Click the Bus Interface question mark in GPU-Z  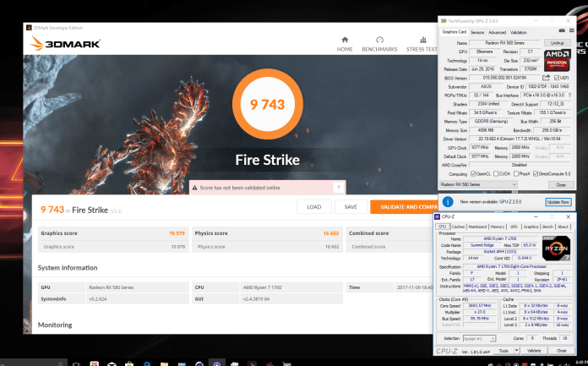tap(570, 96)
